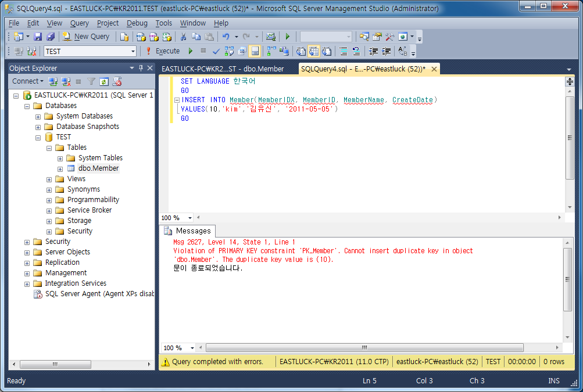The height and width of the screenshot is (392, 583).
Task: Click the Results to File icon
Action: [327, 51]
